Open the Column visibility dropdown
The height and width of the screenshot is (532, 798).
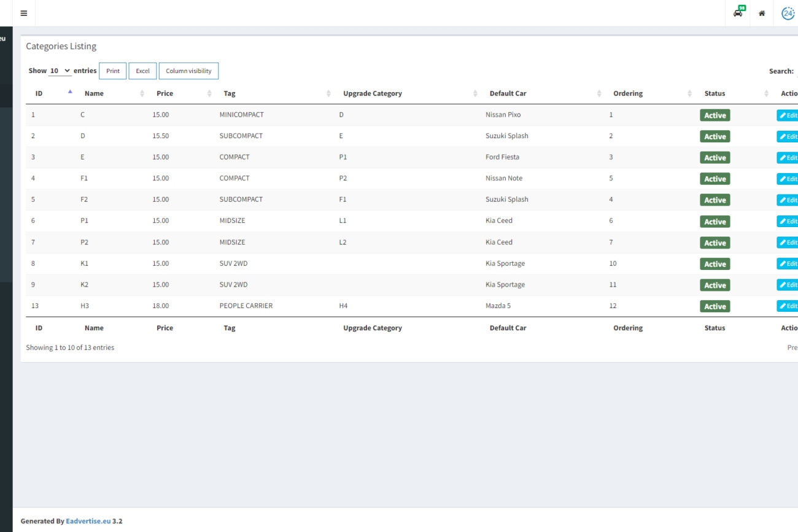188,71
